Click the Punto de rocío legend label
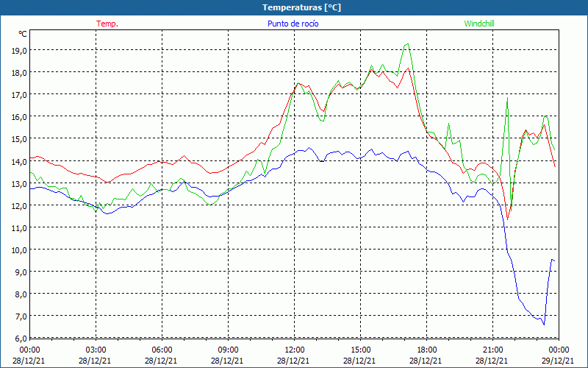 coord(293,24)
